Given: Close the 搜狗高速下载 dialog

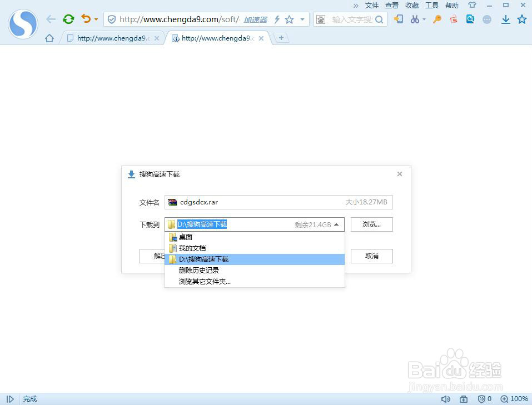Looking at the screenshot, I should click(400, 174).
